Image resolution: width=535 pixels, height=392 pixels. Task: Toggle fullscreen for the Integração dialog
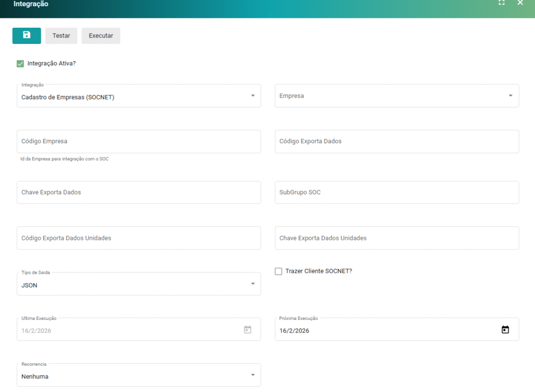(502, 3)
